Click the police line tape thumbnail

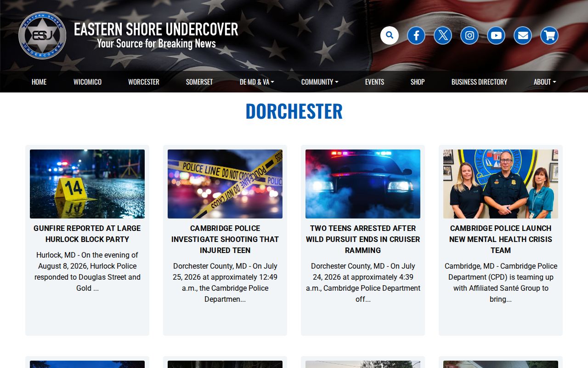(x=225, y=184)
